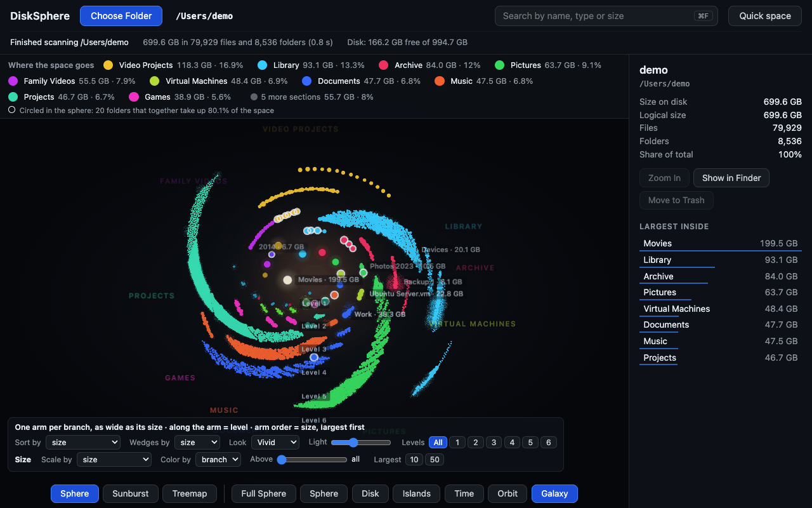Click the orange Music legend dot
Screen dimensions: 812x508
pos(440,81)
